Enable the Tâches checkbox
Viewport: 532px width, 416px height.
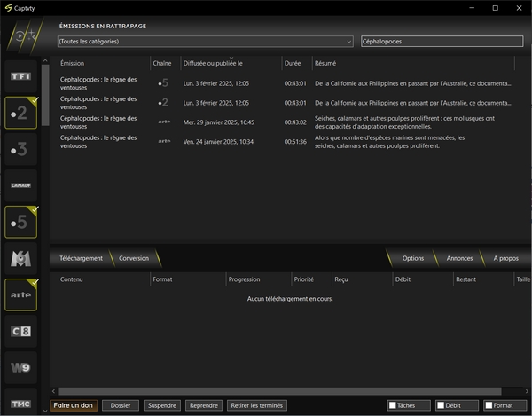pyautogui.click(x=392, y=405)
